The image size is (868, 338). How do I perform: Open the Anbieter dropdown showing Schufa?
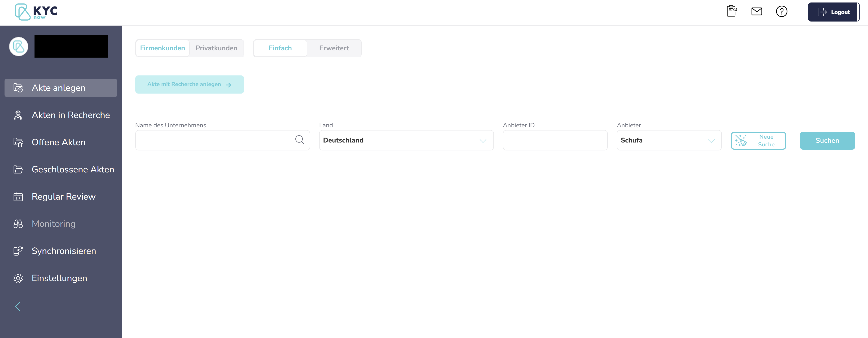click(669, 140)
